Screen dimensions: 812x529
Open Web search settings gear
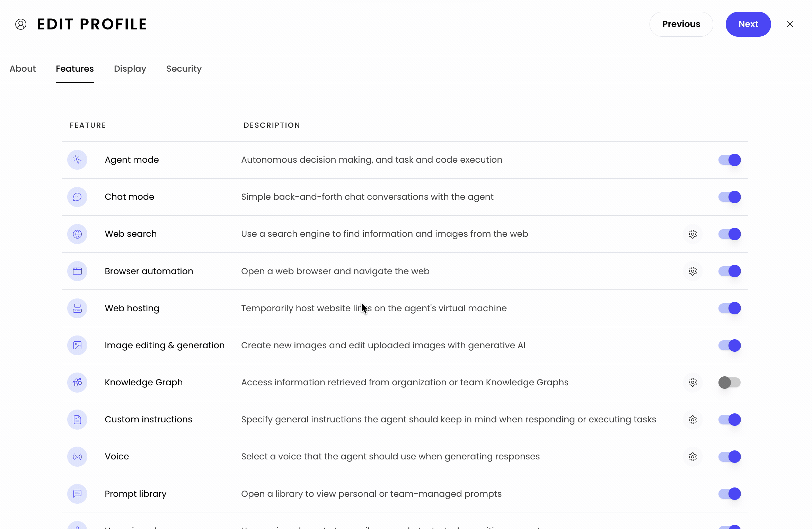click(x=692, y=234)
